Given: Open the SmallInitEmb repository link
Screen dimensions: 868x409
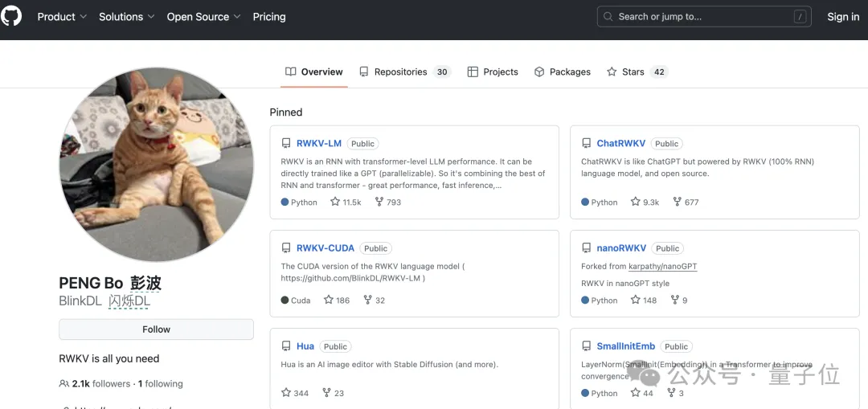Looking at the screenshot, I should point(625,346).
